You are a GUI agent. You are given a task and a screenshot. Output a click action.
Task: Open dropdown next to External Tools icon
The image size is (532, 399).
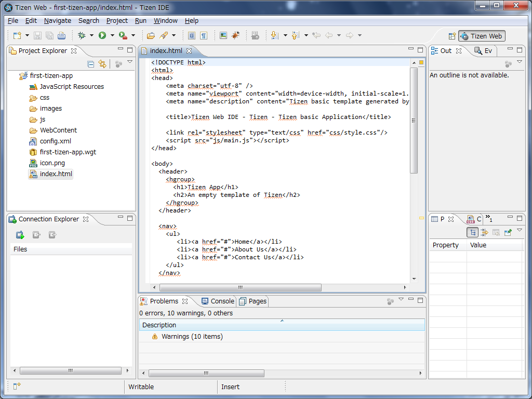tap(133, 35)
